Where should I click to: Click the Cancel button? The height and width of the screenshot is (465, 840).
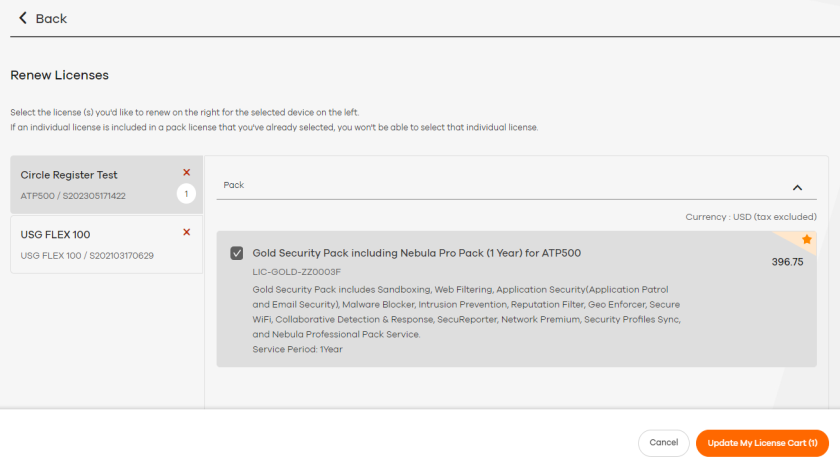coord(664,443)
